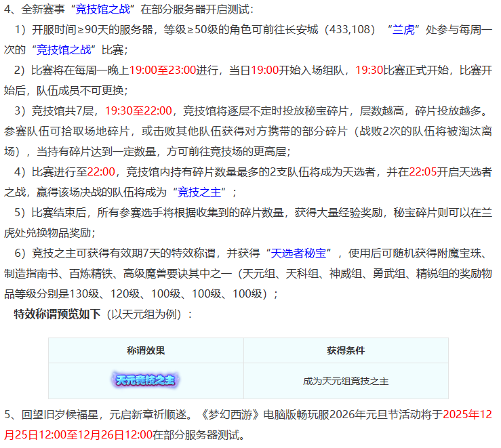
Task: Click red 19:00 before 开始入场组队
Action: [264, 70]
